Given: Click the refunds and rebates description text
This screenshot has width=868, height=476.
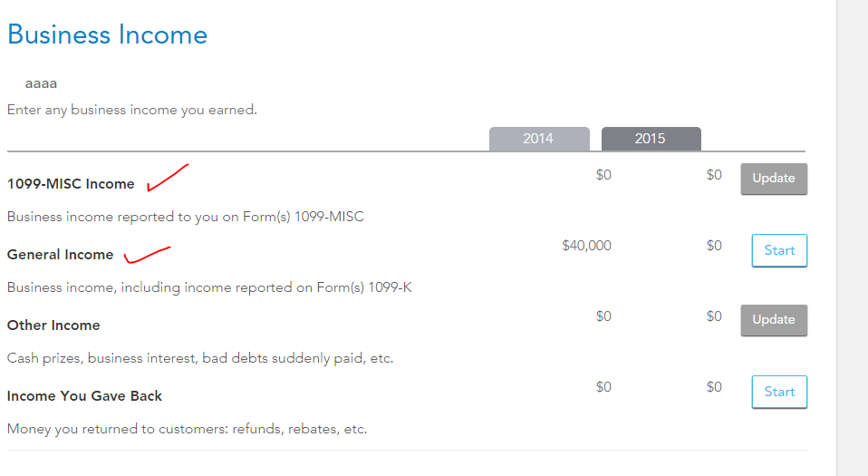Looking at the screenshot, I should pos(188,429).
